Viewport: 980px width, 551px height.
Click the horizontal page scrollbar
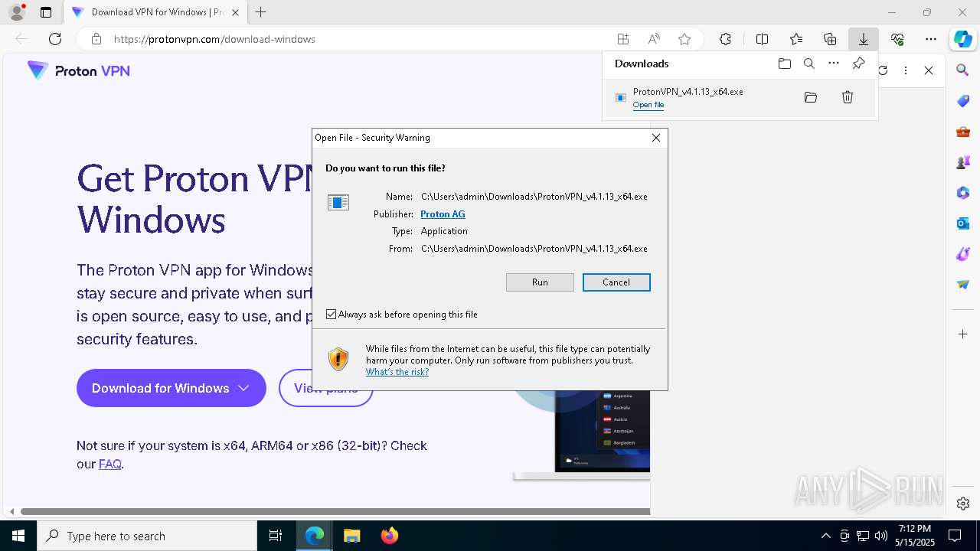[335, 511]
